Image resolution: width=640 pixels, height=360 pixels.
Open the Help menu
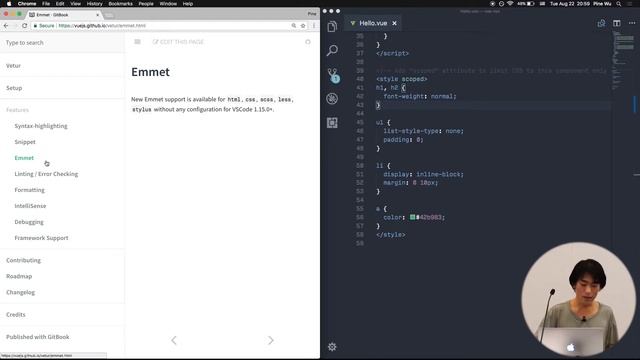(187, 4)
